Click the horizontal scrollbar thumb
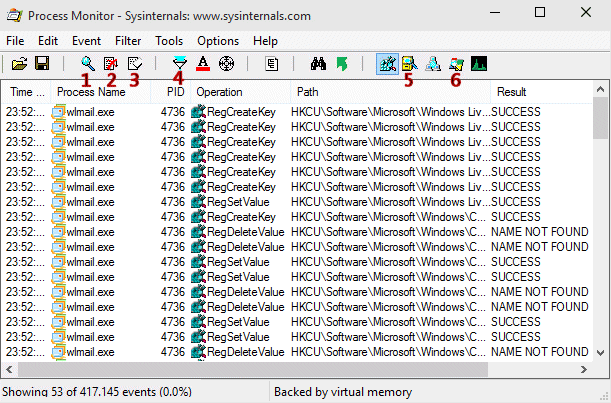This screenshot has height=403, width=611. tap(253, 369)
